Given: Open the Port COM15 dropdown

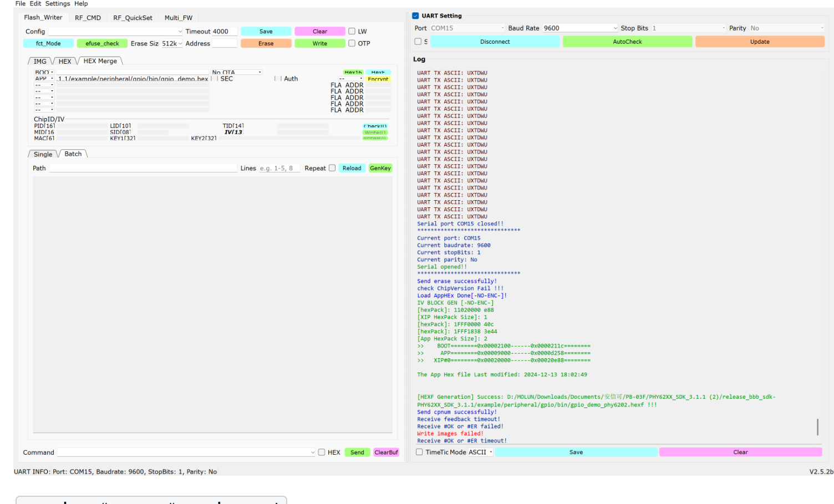Looking at the screenshot, I should point(467,28).
